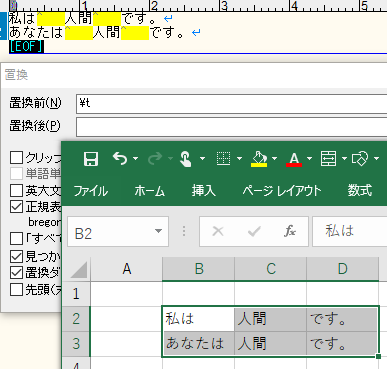The width and height of the screenshot is (387, 369).
Task: Click the Save icon in Excel toolbar
Action: pos(91,159)
